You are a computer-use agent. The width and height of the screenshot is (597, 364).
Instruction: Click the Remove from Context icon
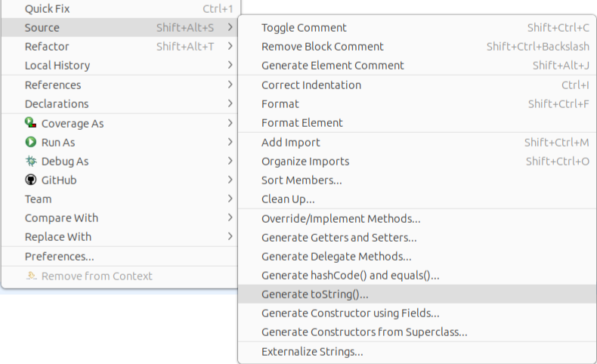point(32,276)
